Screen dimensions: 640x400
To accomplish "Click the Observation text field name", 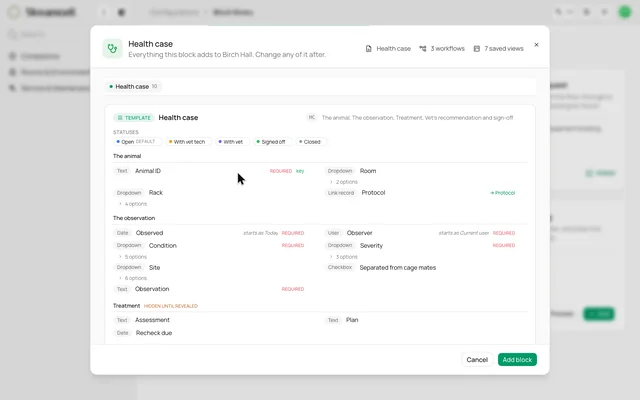I will pyautogui.click(x=152, y=289).
